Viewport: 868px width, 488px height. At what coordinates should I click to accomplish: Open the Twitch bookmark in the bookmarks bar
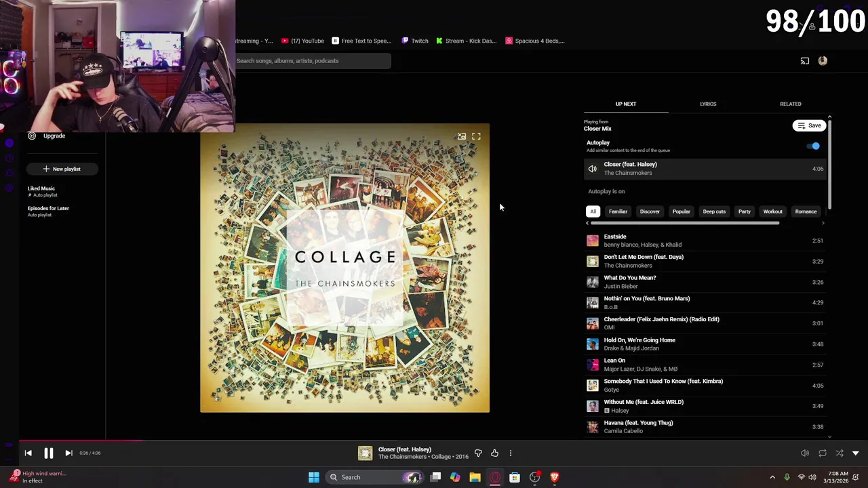point(415,41)
